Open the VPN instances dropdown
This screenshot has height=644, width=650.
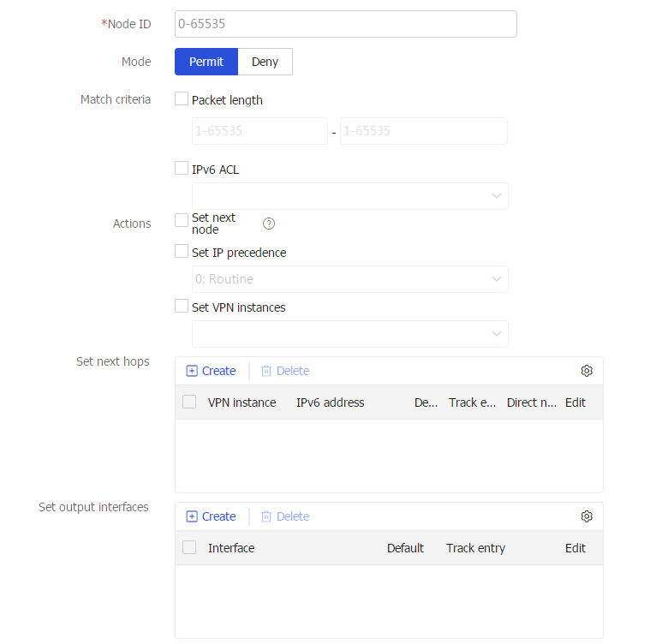[x=350, y=334]
